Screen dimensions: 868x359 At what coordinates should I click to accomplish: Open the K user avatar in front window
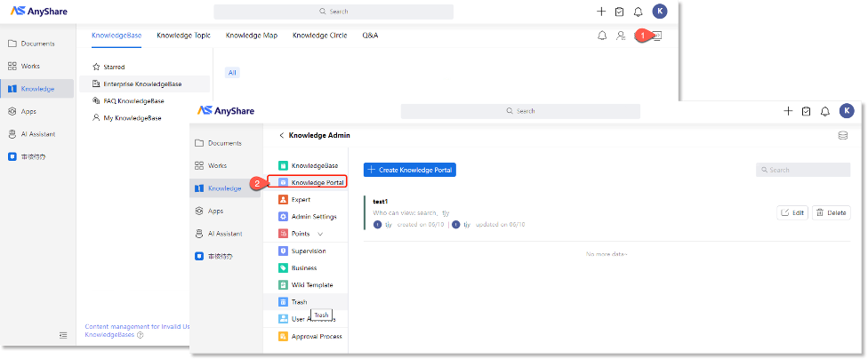tap(847, 111)
